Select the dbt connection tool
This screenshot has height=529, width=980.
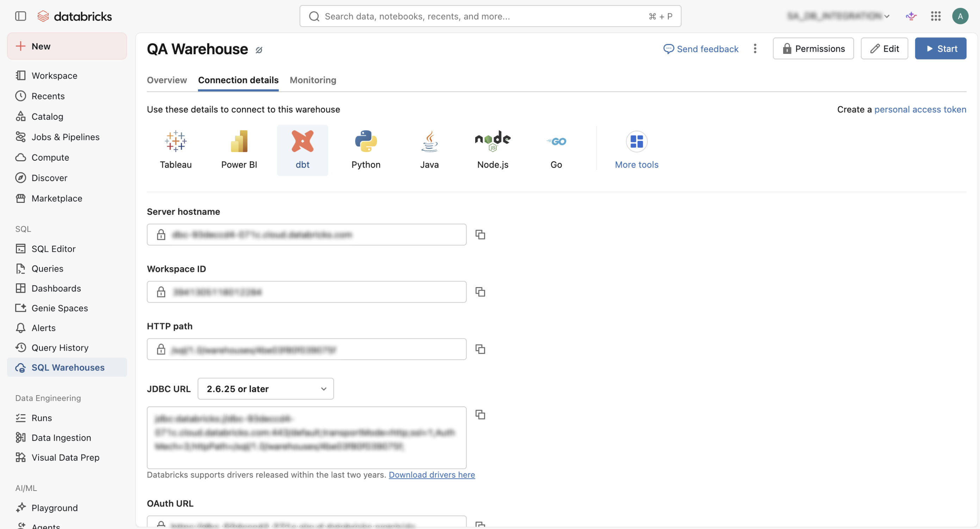pyautogui.click(x=303, y=150)
